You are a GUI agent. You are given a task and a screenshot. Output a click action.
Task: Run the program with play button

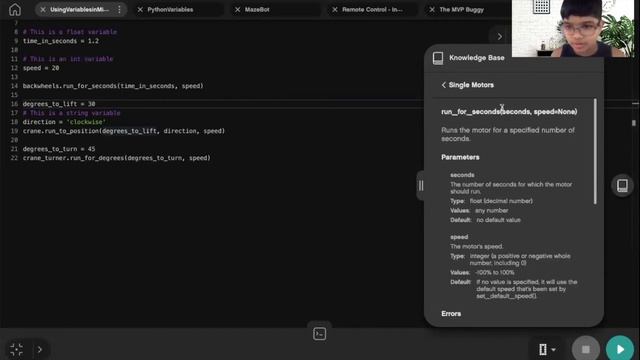(620, 349)
